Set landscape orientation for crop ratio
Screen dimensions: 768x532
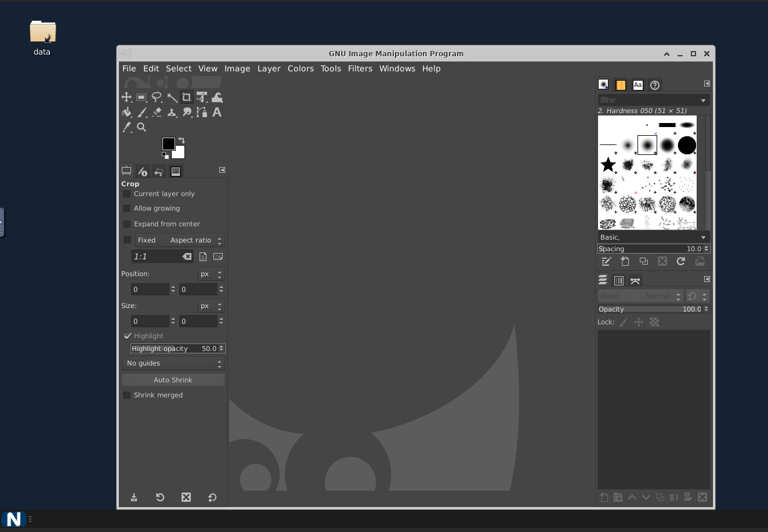[x=218, y=256]
